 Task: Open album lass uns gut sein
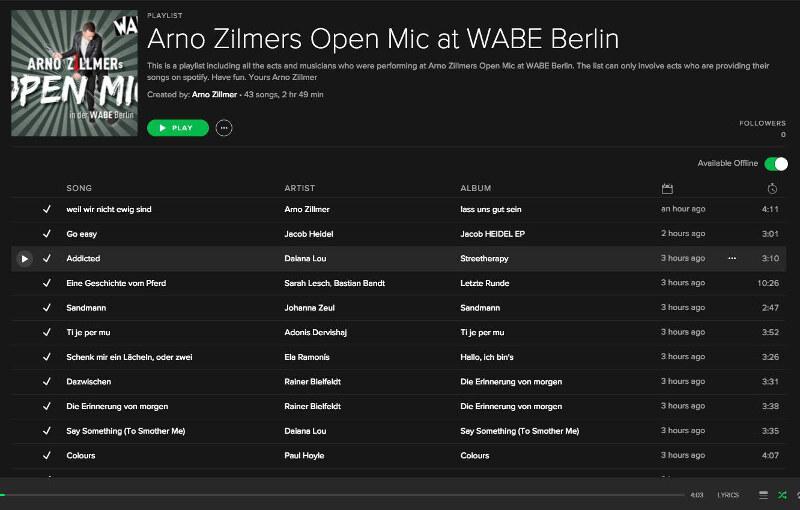coord(491,209)
